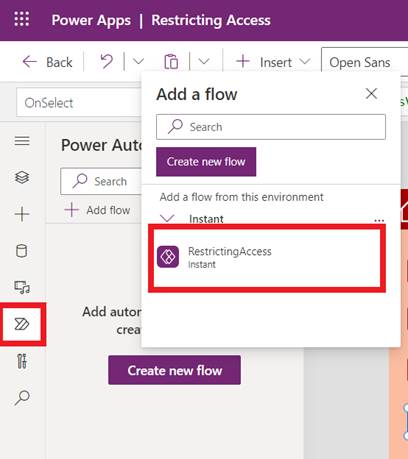Screen dimensions: 408x459
Task: Open the OnSelect property dropdown
Action: [x=79, y=103]
